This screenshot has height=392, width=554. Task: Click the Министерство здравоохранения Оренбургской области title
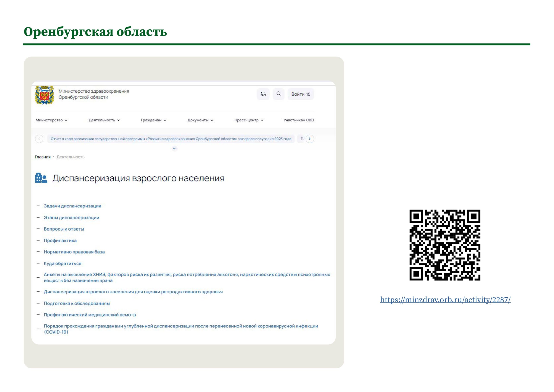tap(94, 94)
